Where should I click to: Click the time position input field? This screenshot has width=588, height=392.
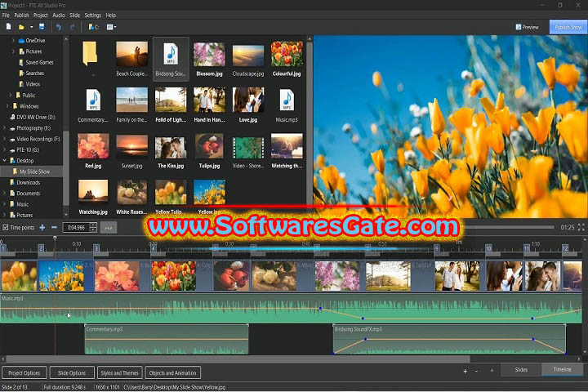77,227
